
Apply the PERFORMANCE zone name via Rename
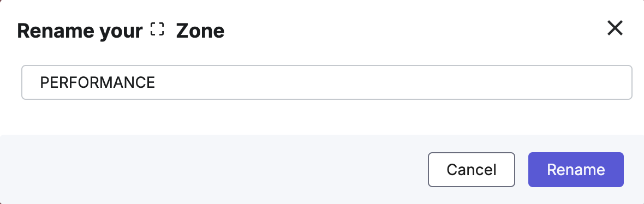tap(576, 170)
